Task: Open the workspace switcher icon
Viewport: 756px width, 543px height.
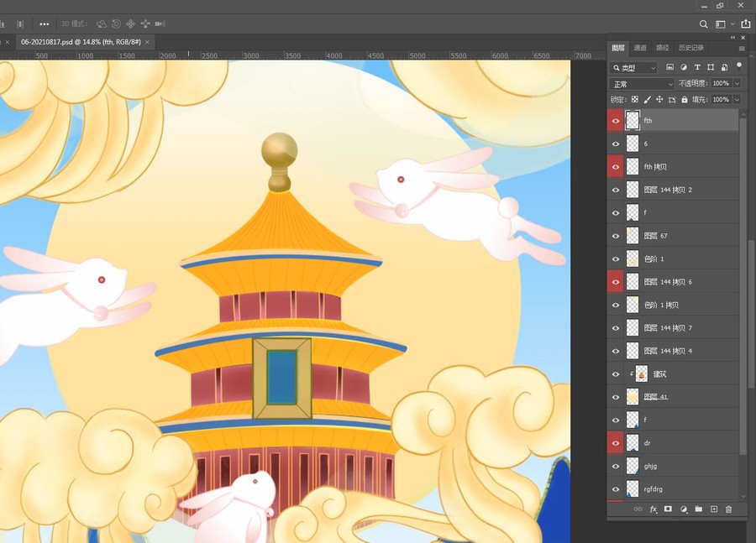Action: pos(721,23)
